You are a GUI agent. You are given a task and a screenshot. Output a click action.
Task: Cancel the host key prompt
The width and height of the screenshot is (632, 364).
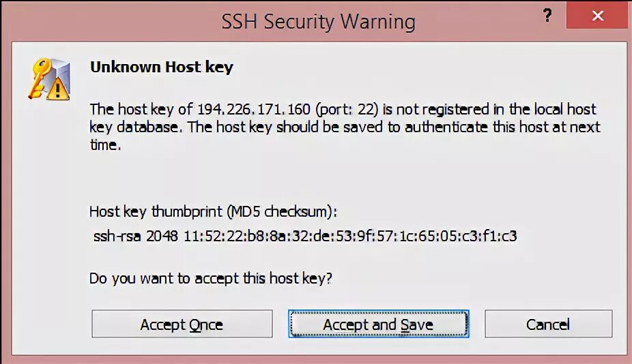(x=548, y=324)
